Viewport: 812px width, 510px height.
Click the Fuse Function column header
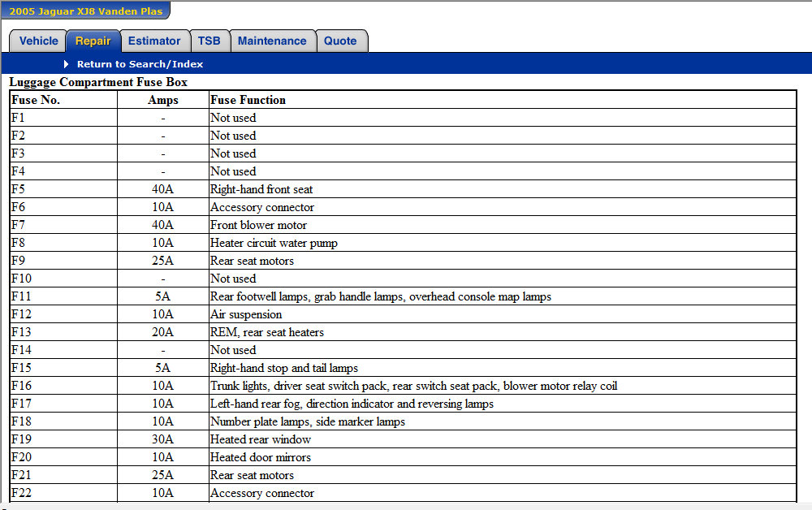tap(248, 100)
